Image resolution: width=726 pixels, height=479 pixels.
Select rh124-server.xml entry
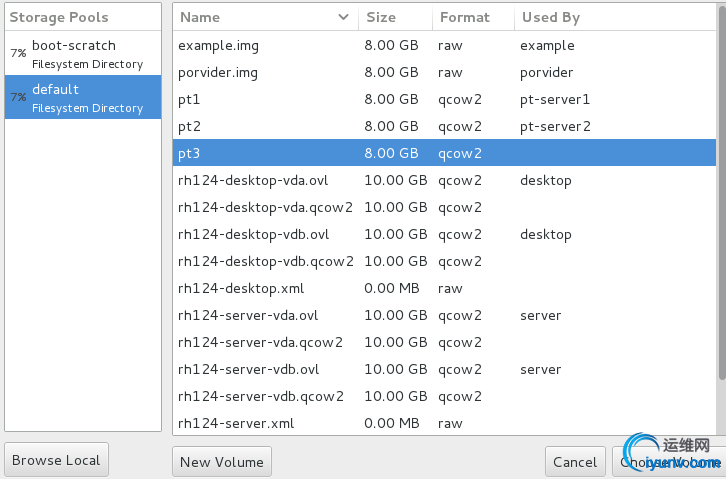(236, 423)
